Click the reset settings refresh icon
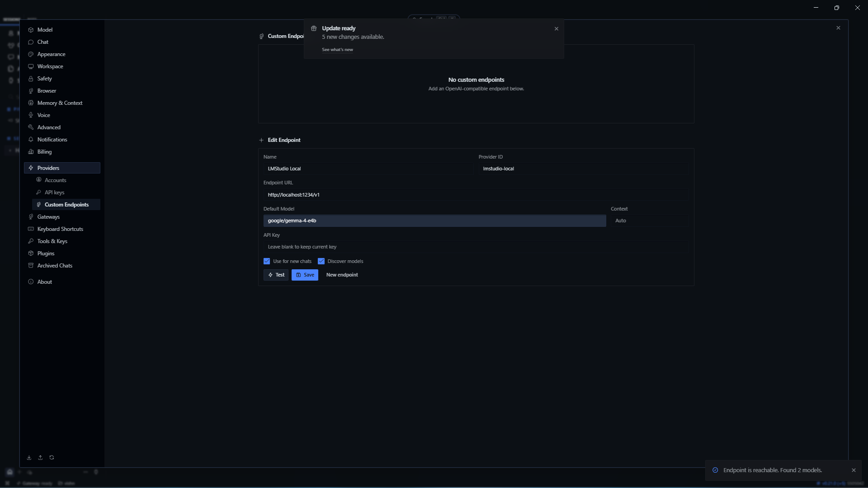 click(x=52, y=458)
